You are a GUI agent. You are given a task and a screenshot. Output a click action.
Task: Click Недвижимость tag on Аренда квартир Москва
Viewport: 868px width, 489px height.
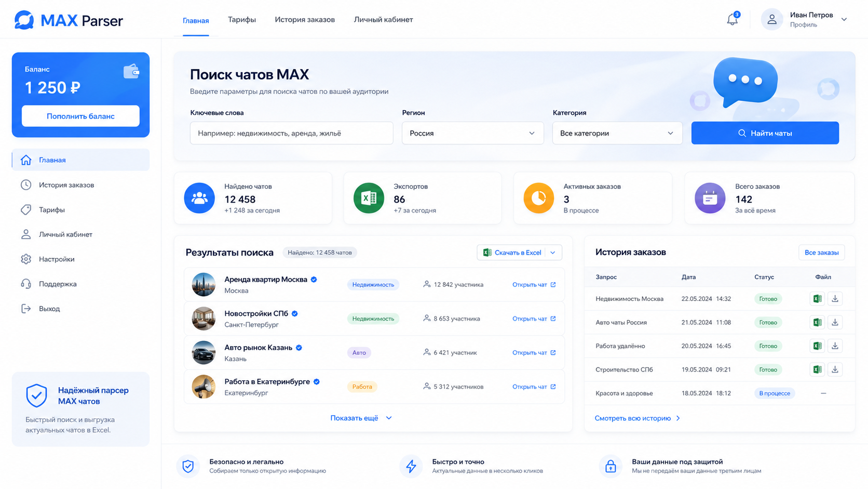click(373, 285)
